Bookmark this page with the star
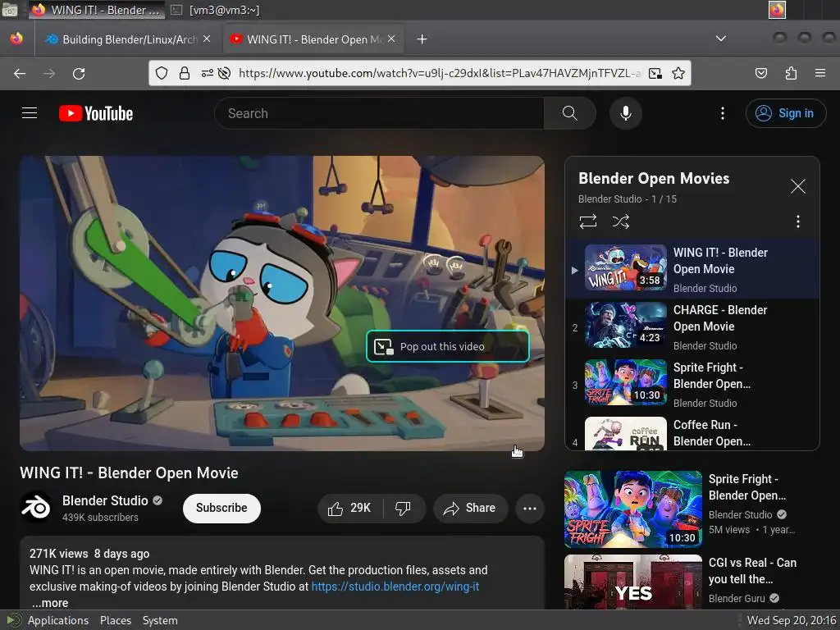This screenshot has height=630, width=840. click(678, 73)
